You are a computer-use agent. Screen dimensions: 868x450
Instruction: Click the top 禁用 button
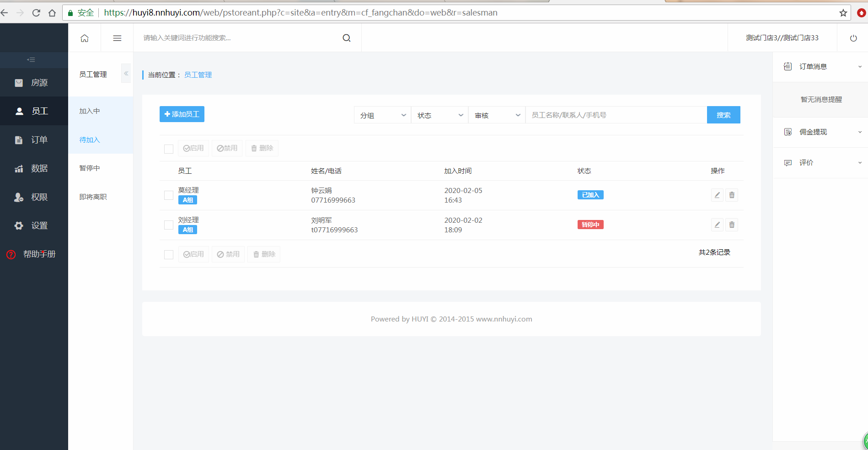(x=227, y=148)
